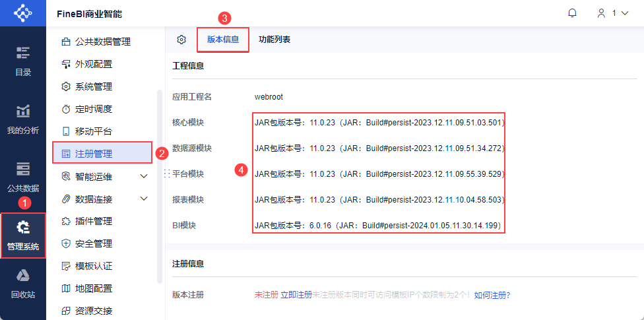
Task: Click the notification bell icon
Action: click(x=572, y=13)
